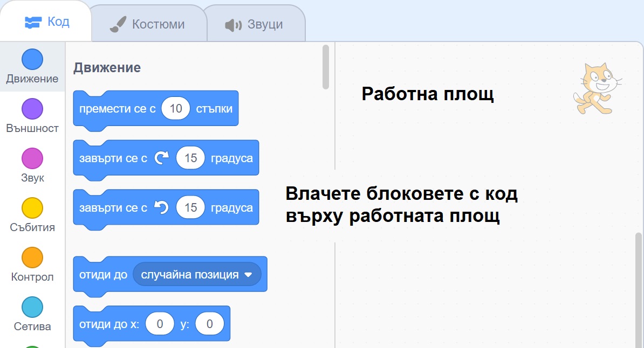Screen dimensions: 644x348
Task: Click the Събития category label
Action: pos(32,227)
